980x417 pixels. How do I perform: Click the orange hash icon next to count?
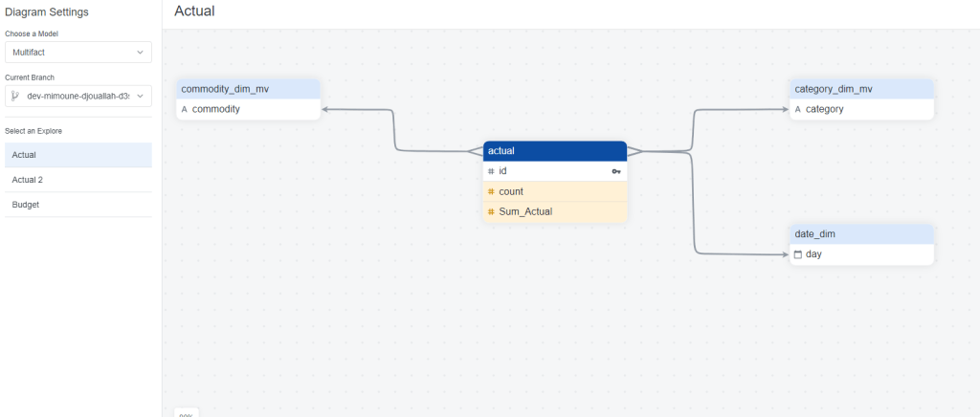[x=491, y=192]
